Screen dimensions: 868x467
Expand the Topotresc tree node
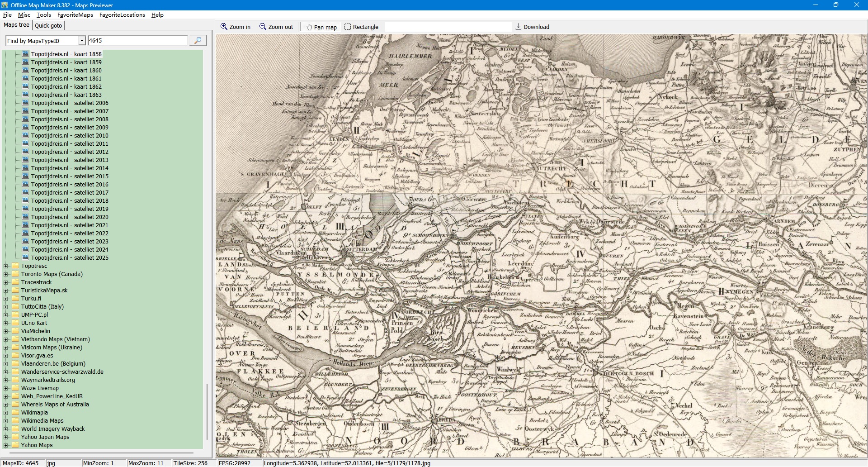pos(6,266)
